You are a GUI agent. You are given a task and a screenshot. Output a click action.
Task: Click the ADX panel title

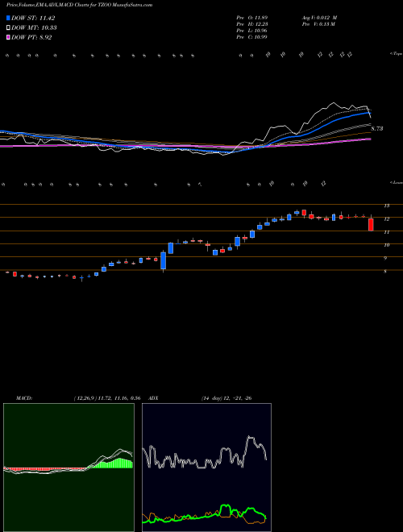coord(154,398)
